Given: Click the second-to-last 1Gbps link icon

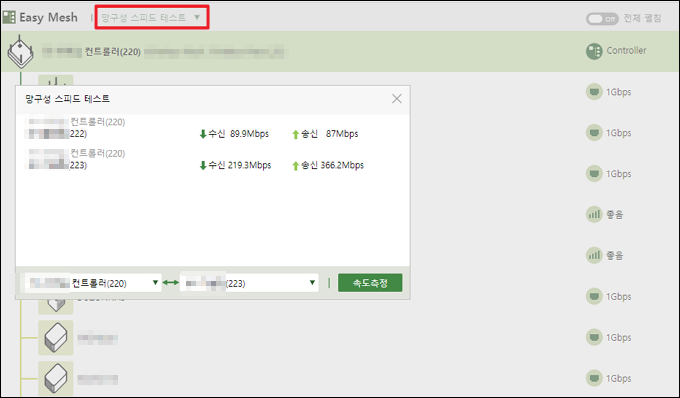Looking at the screenshot, I should (594, 337).
